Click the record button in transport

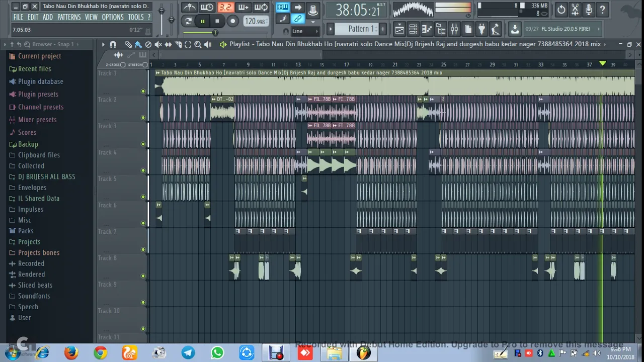click(x=232, y=21)
